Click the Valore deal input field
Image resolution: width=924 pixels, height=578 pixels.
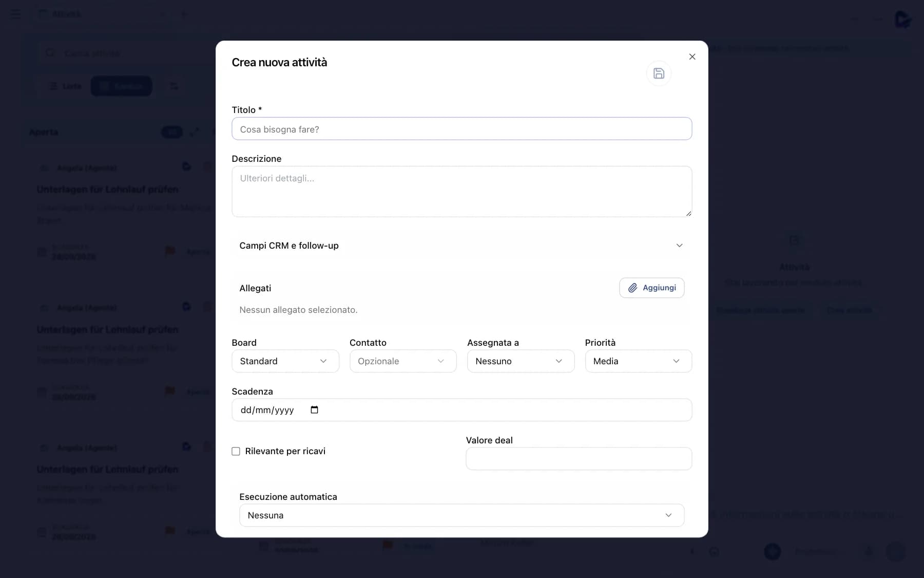point(579,459)
